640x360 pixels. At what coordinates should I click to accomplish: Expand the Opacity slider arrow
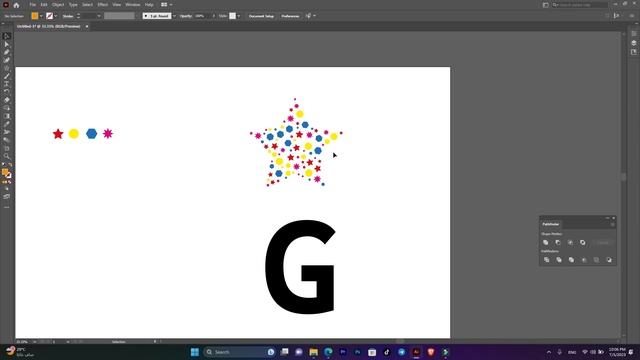[213, 16]
